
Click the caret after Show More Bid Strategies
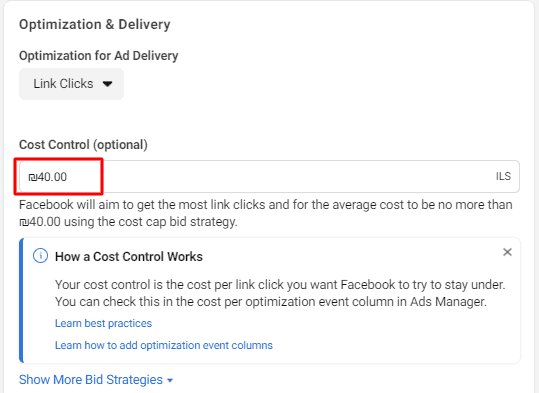170,381
